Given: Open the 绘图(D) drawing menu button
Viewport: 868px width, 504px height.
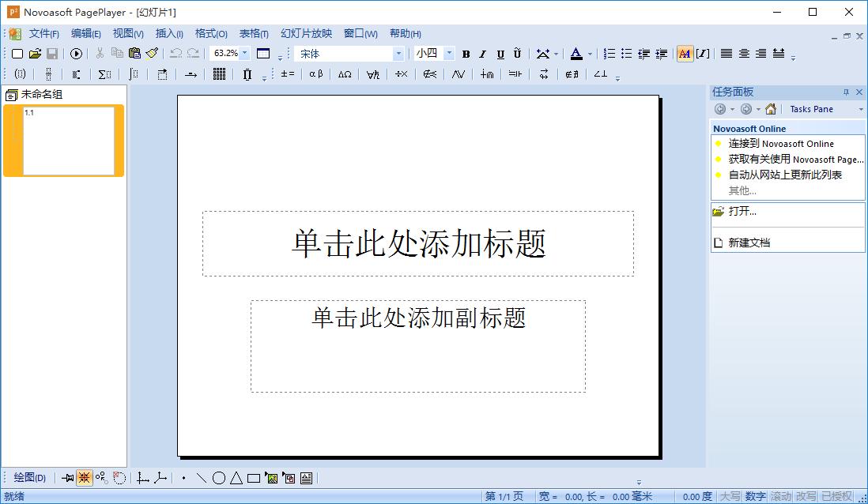Looking at the screenshot, I should click(x=29, y=477).
